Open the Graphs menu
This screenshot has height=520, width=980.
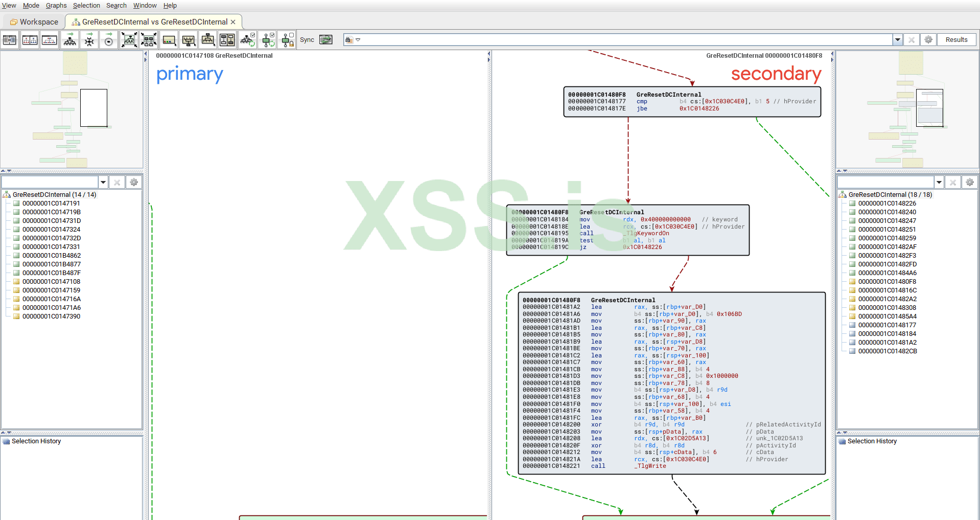pos(56,6)
